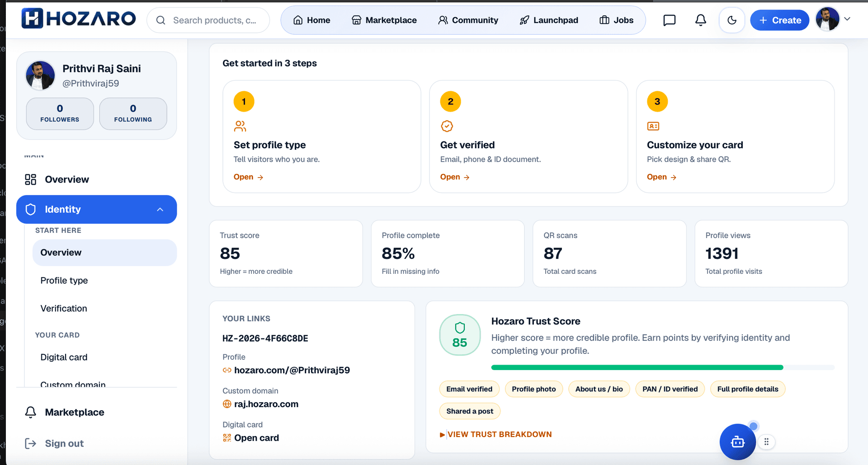The image size is (868, 465).
Task: Click sidebar profile photo of Prithvi
Action: tap(40, 75)
